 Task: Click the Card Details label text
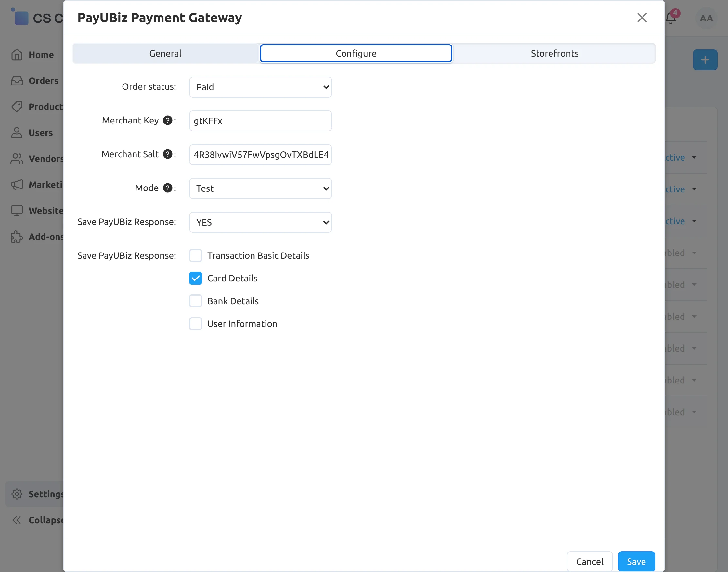click(x=232, y=278)
